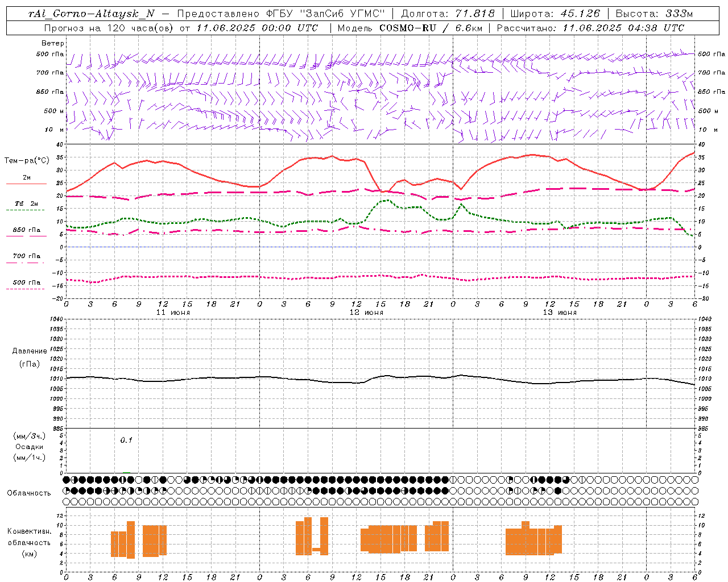This screenshot has height=582, width=728.
Task: Click the (мм/1ч.) precipitation unit label
Action: 30,458
